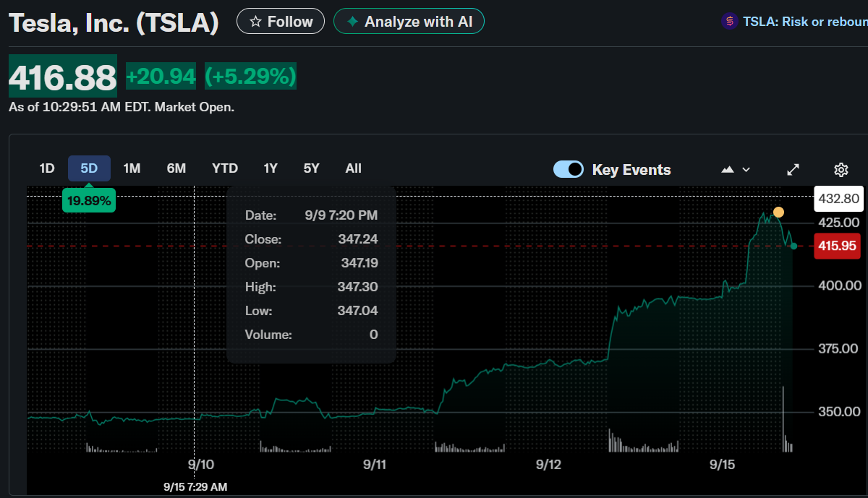Click the 9/10 date axis label

[200, 465]
